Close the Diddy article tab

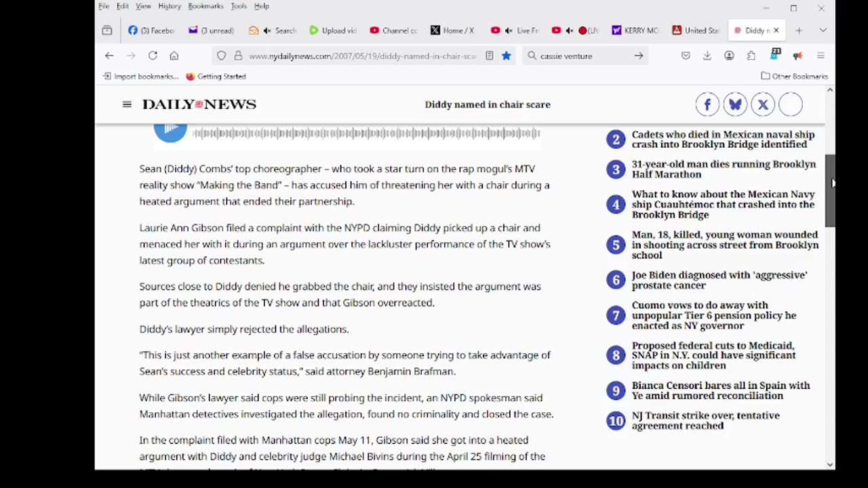click(x=776, y=30)
